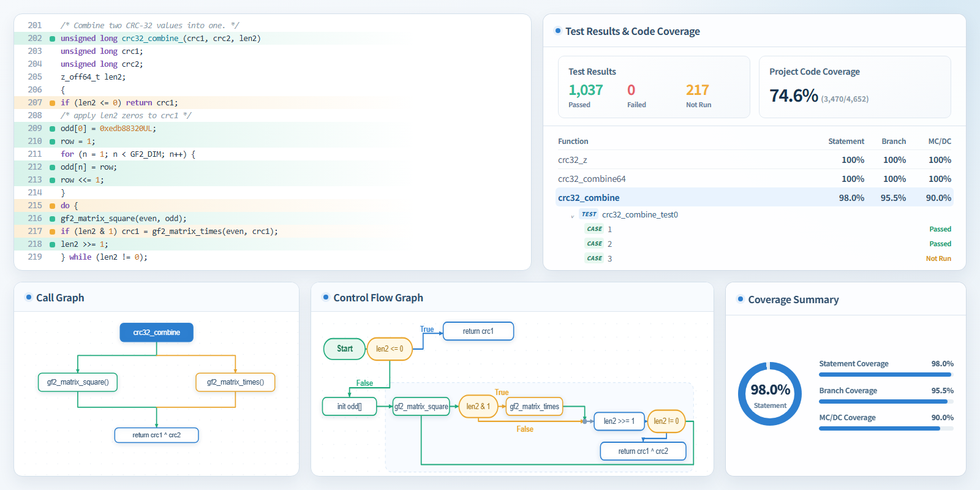
Task: Click the coverage marker beside line 210
Action: click(52, 141)
